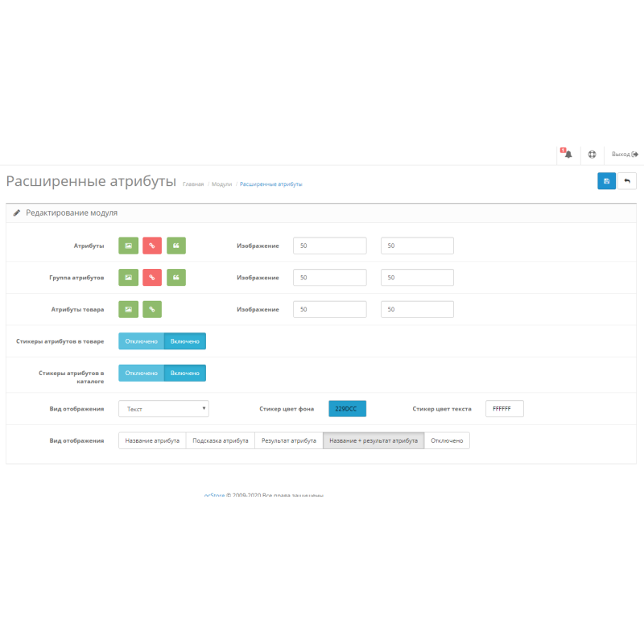
Task: Set Стикеры атрибутов в товаре to Отключено
Action: pyautogui.click(x=142, y=341)
